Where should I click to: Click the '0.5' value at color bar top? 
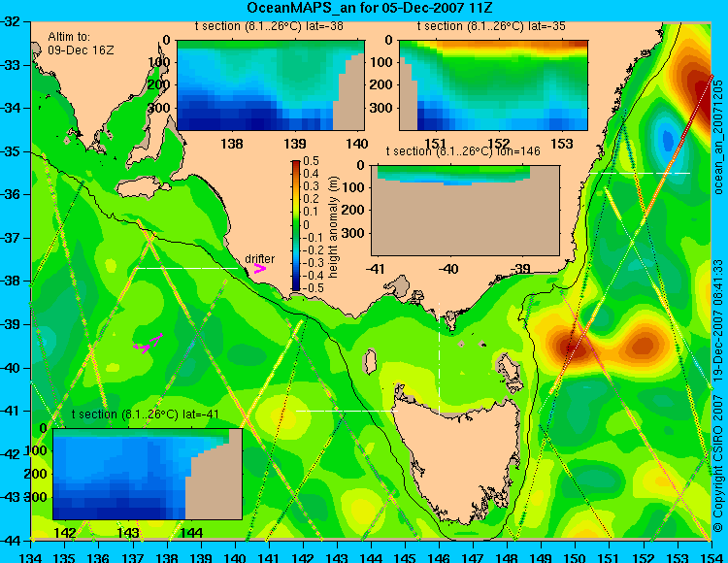(311, 161)
